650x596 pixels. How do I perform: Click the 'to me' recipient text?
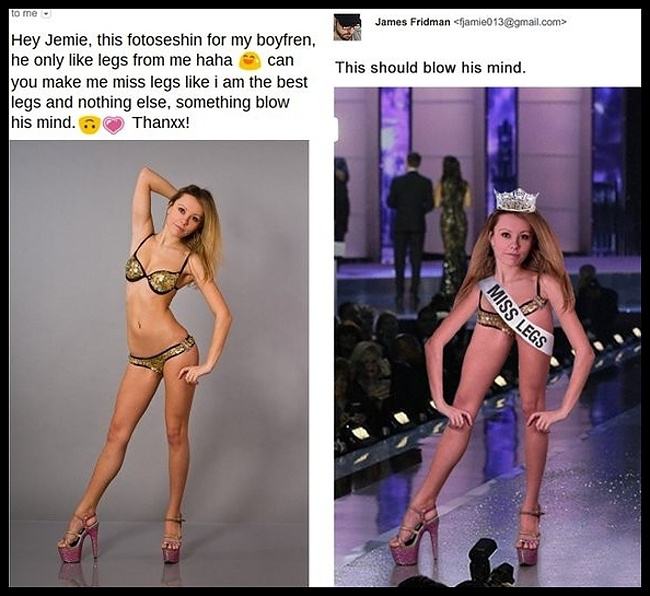(21, 13)
